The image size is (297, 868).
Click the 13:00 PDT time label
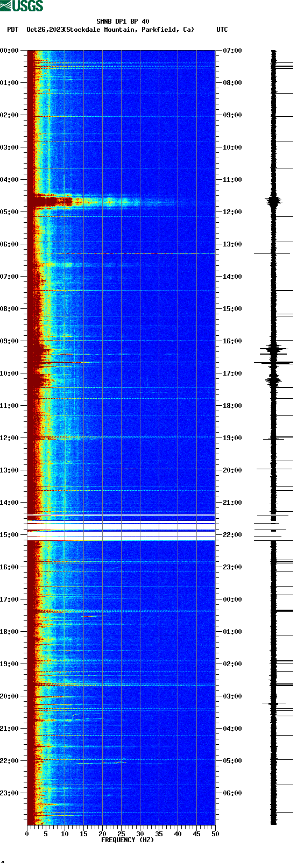coord(10,470)
